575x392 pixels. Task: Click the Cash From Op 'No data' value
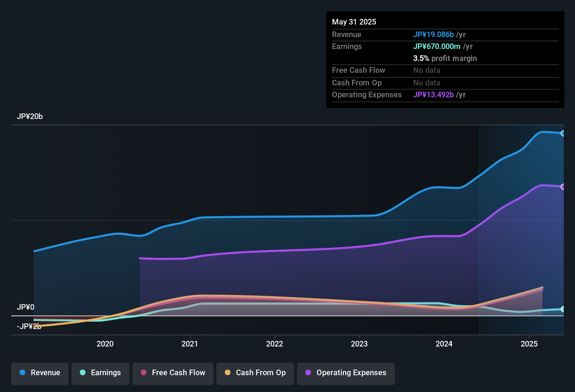427,83
